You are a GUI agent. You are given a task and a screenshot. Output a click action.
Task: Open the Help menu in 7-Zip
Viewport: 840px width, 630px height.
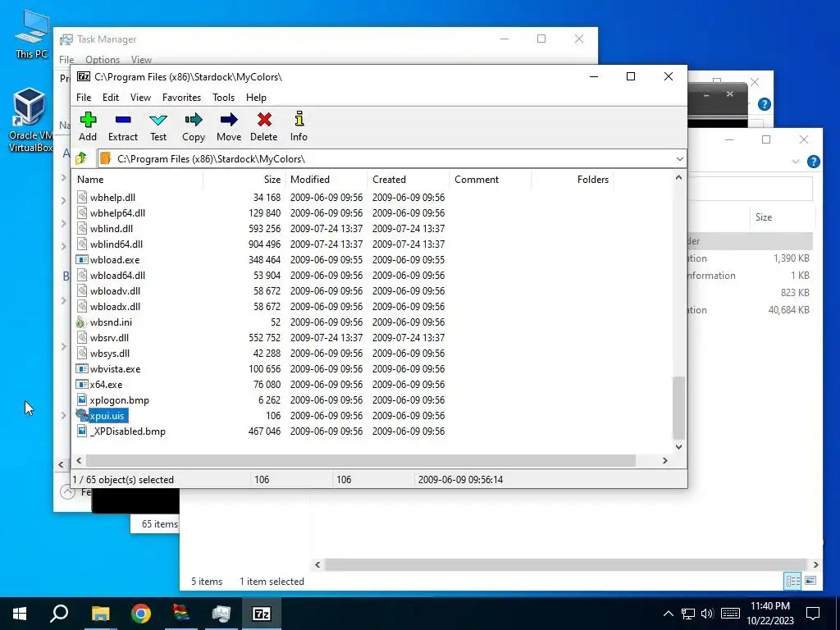coord(256,98)
